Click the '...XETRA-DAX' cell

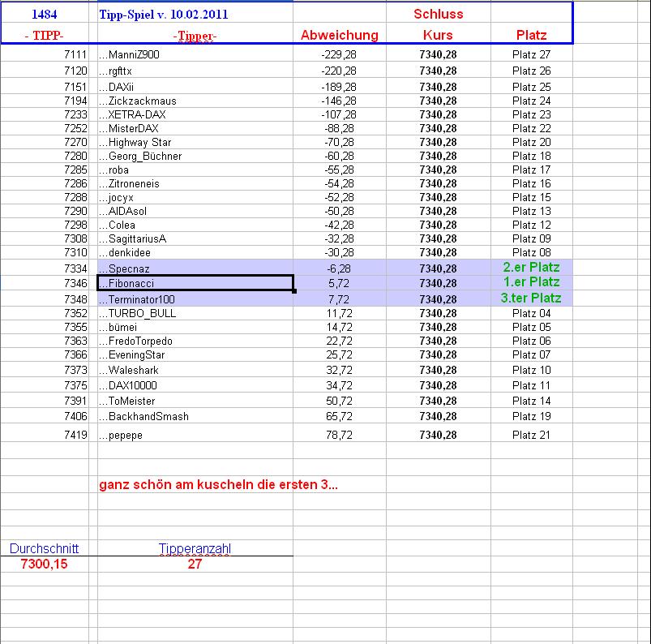[195, 114]
